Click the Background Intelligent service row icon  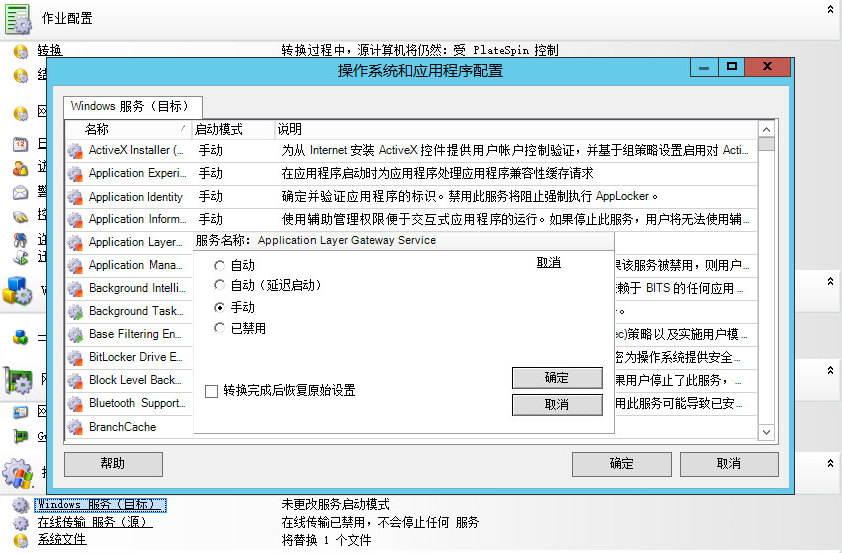[75, 289]
